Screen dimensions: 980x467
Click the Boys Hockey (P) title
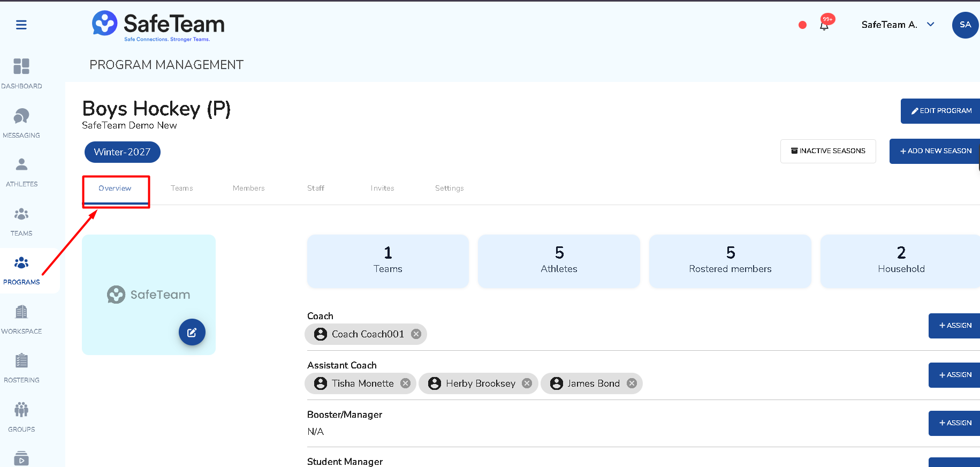tap(156, 109)
